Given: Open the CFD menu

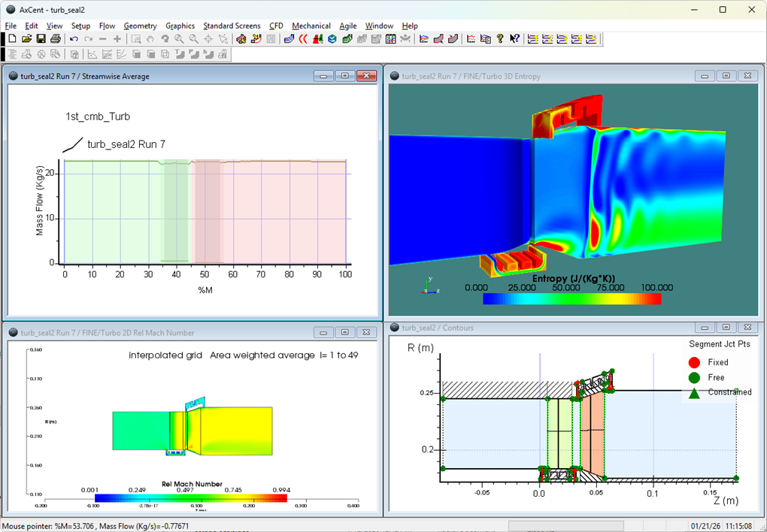Looking at the screenshot, I should pyautogui.click(x=276, y=26).
